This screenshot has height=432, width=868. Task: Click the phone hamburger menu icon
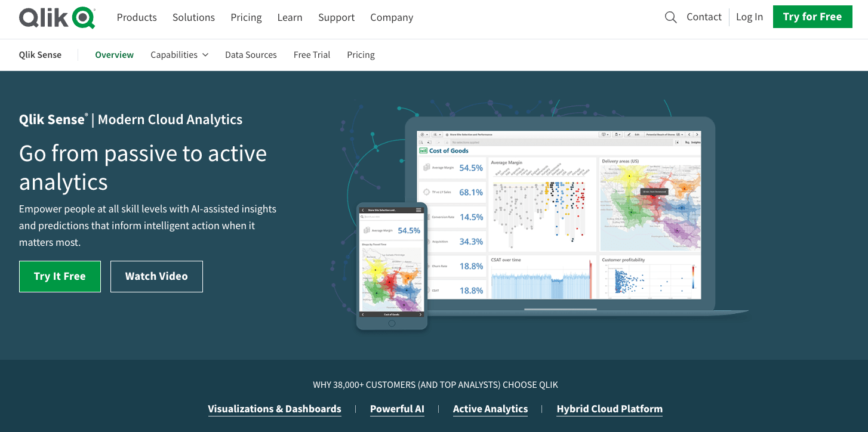[x=419, y=210]
